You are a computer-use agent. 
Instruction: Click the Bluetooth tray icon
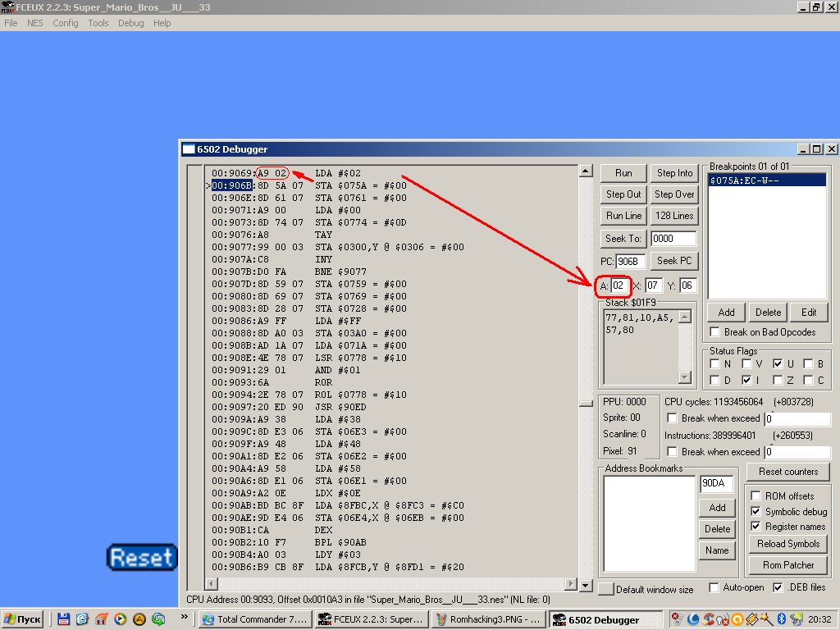point(781,619)
